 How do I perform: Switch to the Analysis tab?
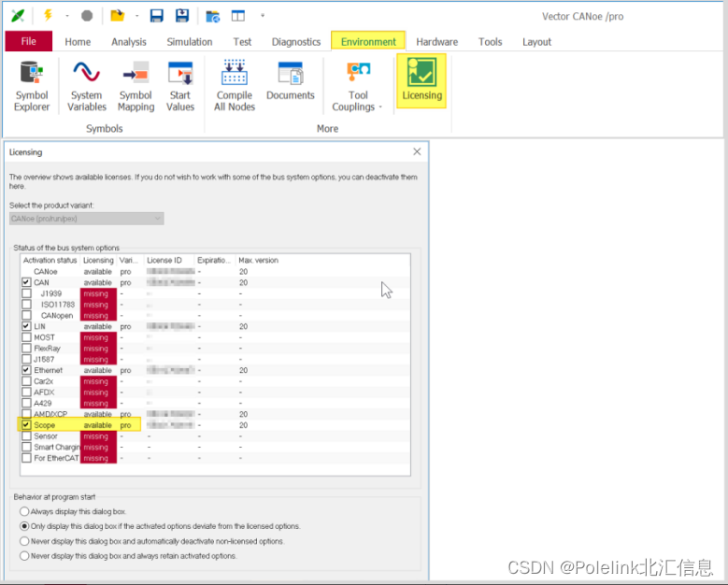coord(129,42)
